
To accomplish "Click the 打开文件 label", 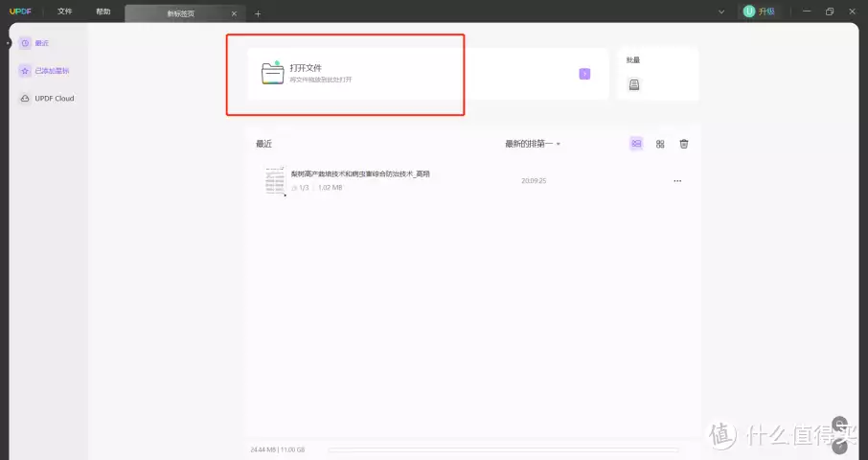I will click(x=306, y=68).
